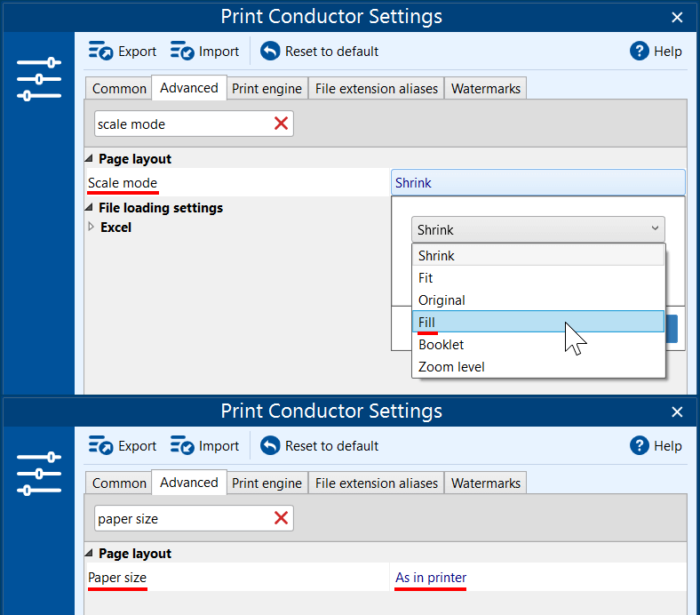
Task: Click Reset to default arrow in top window
Action: pyautogui.click(x=270, y=51)
